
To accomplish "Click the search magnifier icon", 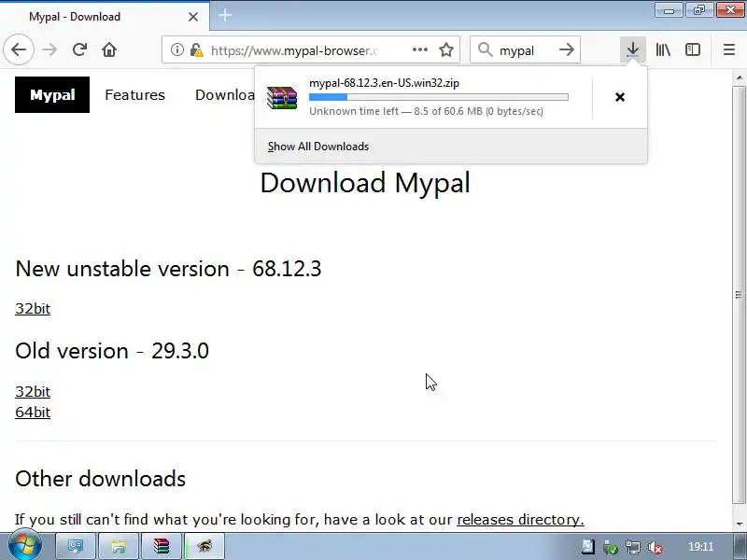I will [485, 49].
